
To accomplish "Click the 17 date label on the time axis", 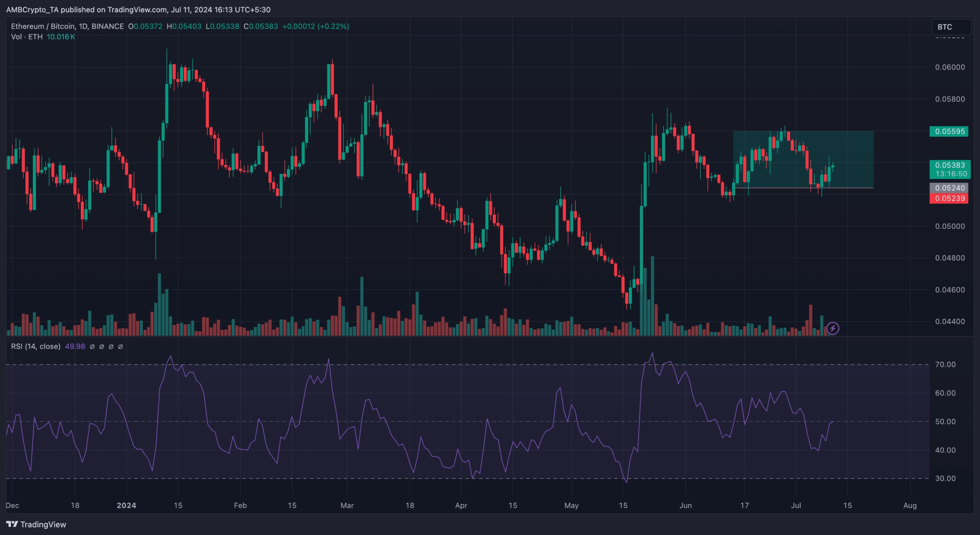I will point(744,506).
